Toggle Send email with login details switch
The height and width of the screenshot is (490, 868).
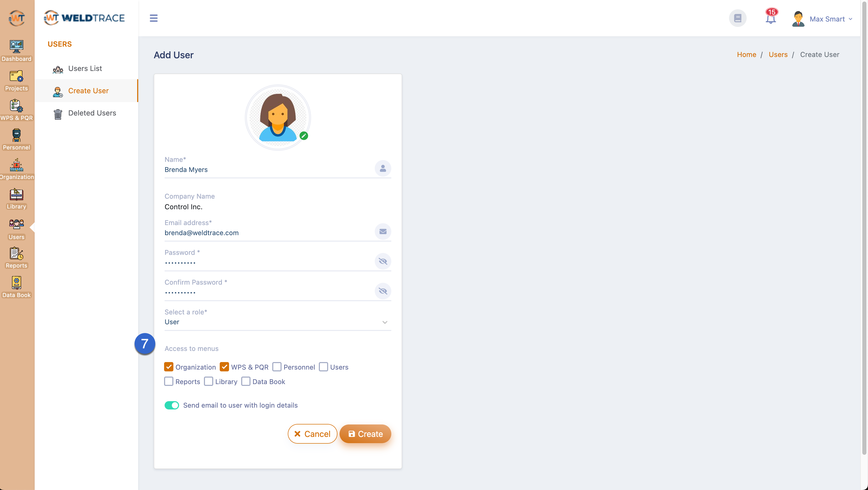tap(172, 405)
